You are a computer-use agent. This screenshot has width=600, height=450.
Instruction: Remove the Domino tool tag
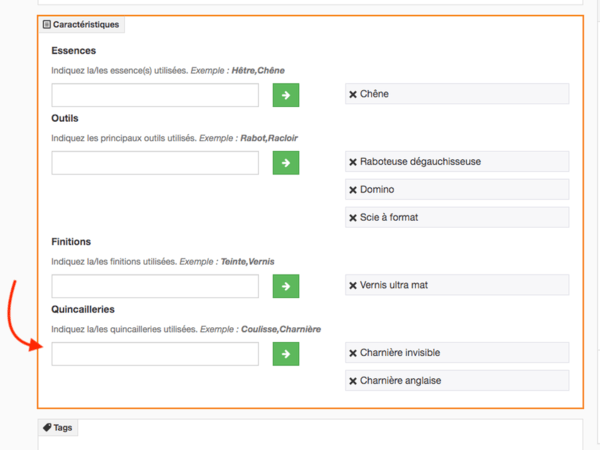(353, 189)
